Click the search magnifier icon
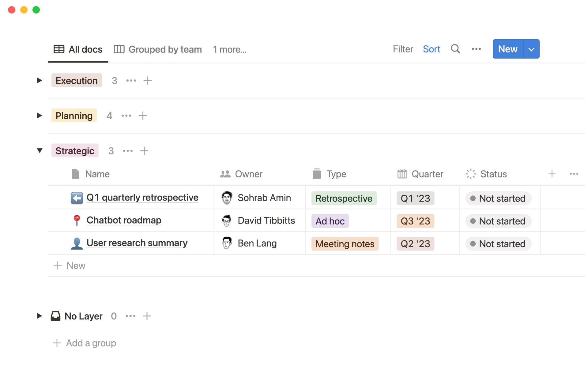Image resolution: width=588 pixels, height=368 pixels. pyautogui.click(x=455, y=49)
